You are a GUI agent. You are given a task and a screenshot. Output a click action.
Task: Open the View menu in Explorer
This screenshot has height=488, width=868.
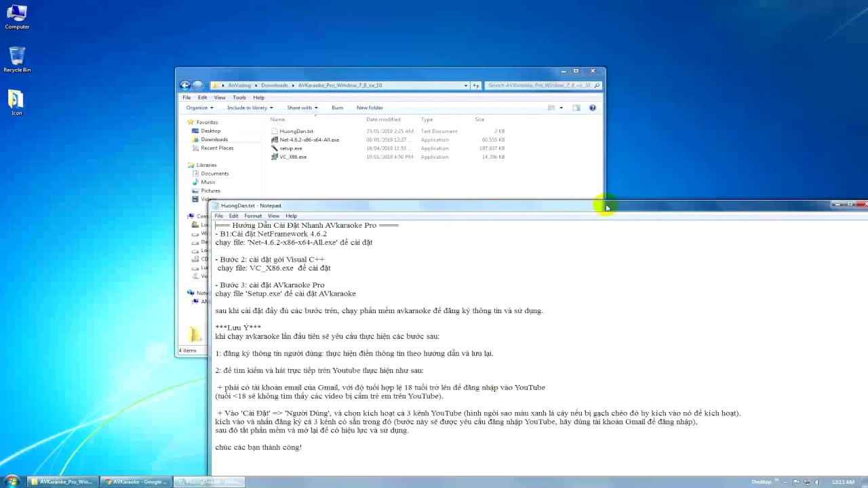(x=220, y=98)
